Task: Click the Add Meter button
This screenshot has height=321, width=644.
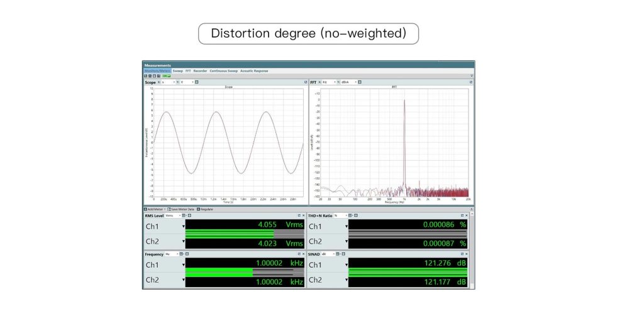Action: tap(155, 209)
